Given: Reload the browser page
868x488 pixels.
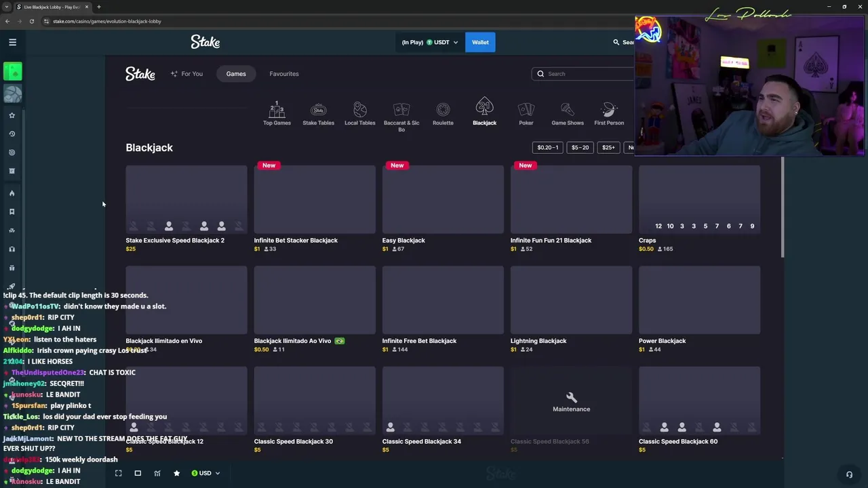Looking at the screenshot, I should [31, 21].
